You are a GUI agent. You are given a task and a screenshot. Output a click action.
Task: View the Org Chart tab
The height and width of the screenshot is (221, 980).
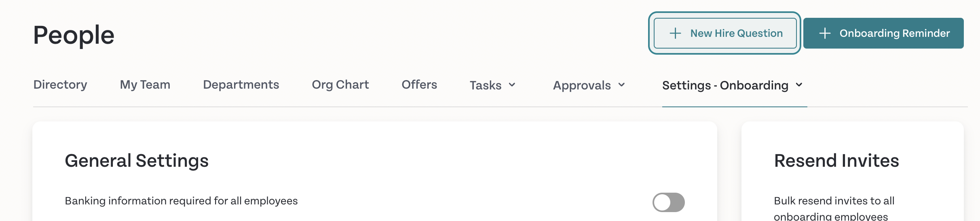(340, 85)
